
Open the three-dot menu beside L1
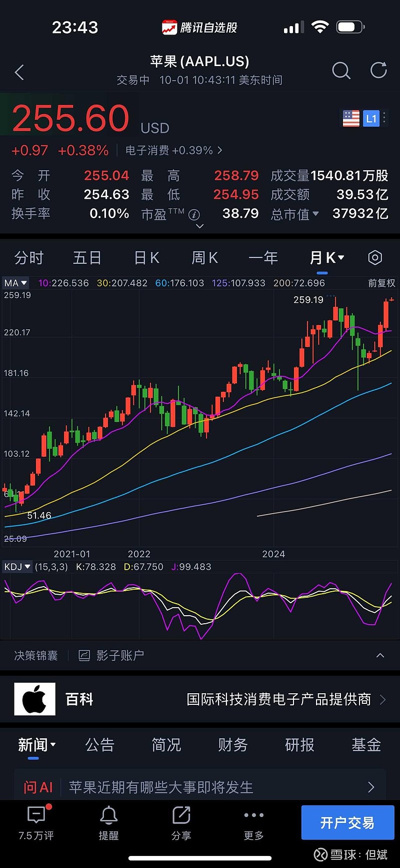384,119
